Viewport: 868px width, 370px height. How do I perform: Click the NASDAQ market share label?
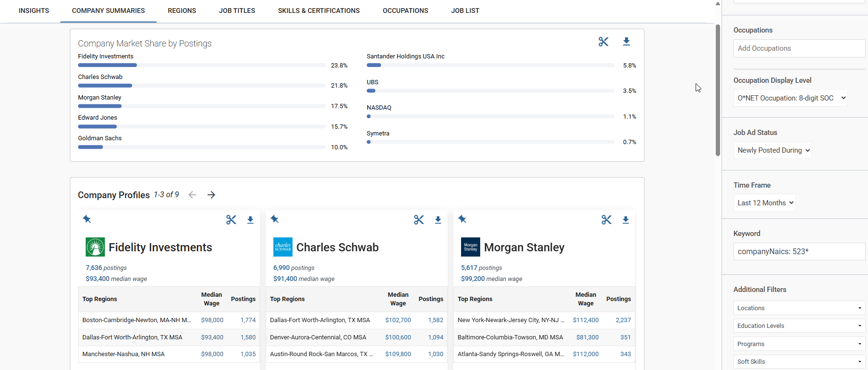379,108
